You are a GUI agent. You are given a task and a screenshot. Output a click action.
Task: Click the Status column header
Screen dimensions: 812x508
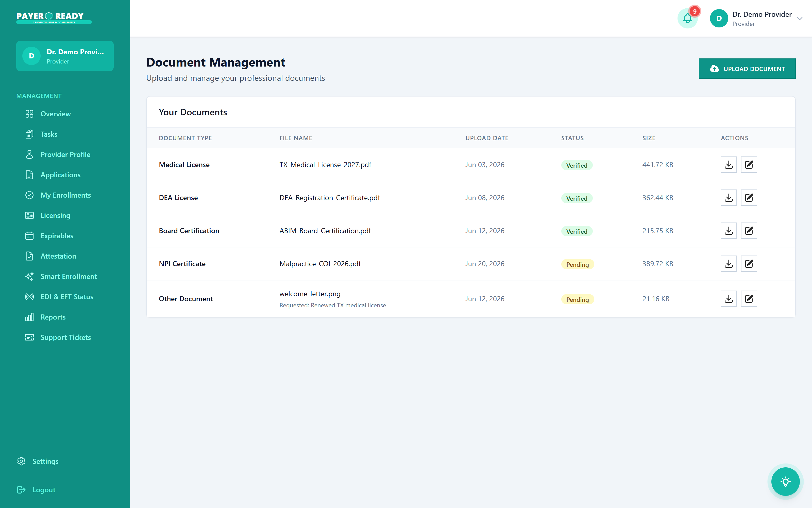click(572, 138)
